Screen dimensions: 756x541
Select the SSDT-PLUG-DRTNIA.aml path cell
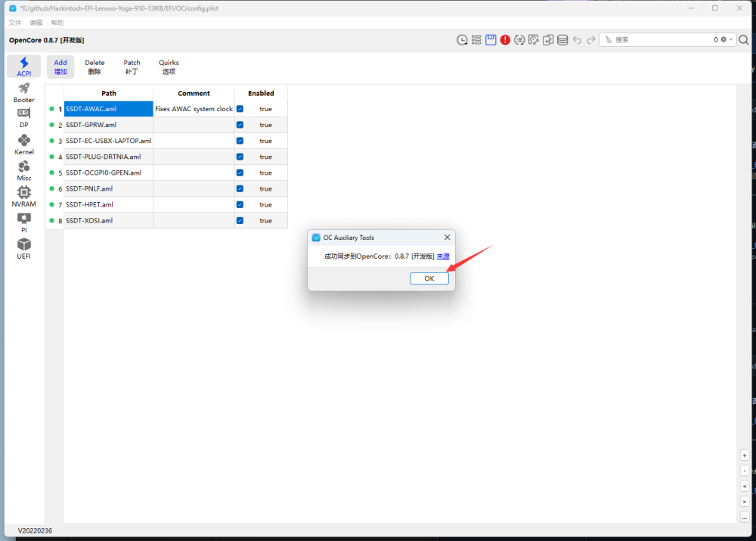pos(108,157)
